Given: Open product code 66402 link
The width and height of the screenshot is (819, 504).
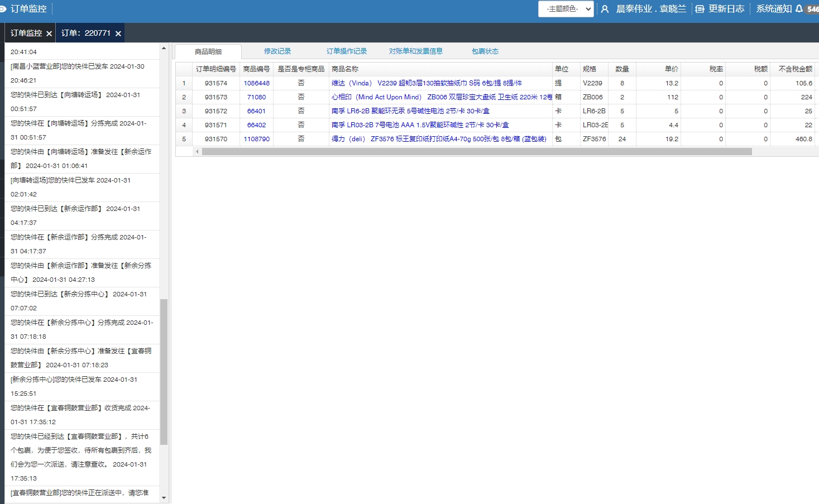Looking at the screenshot, I should coord(256,125).
